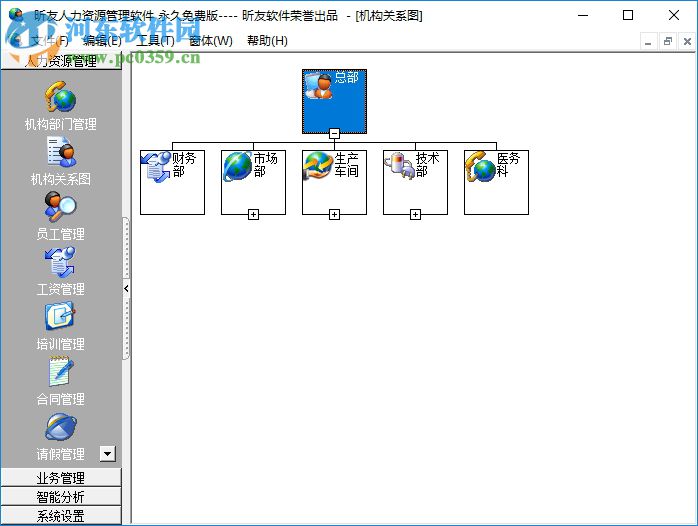Select the 生产车间 node icon
The height and width of the screenshot is (526, 698).
318,166
